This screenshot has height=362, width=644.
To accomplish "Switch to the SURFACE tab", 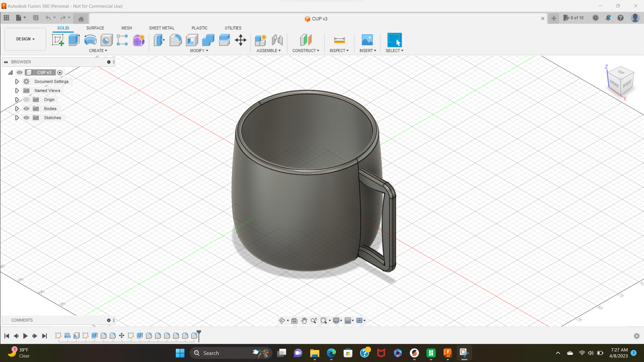I will pyautogui.click(x=95, y=28).
